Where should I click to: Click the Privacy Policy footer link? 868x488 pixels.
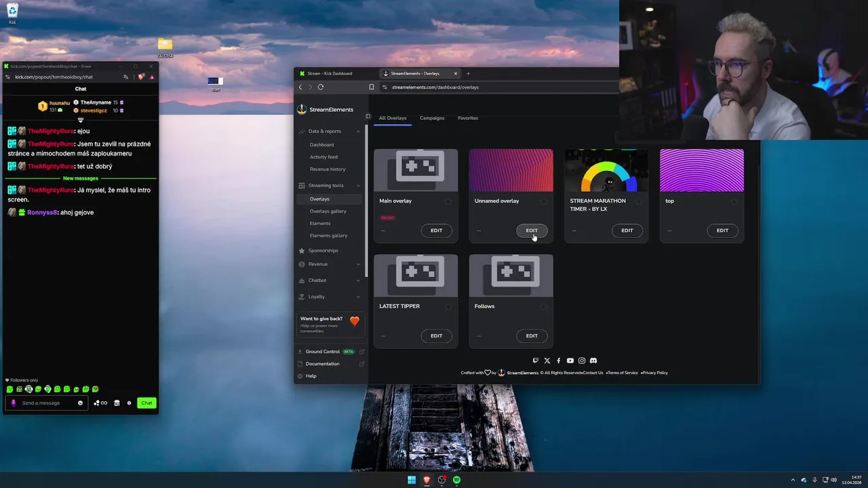pyautogui.click(x=654, y=373)
